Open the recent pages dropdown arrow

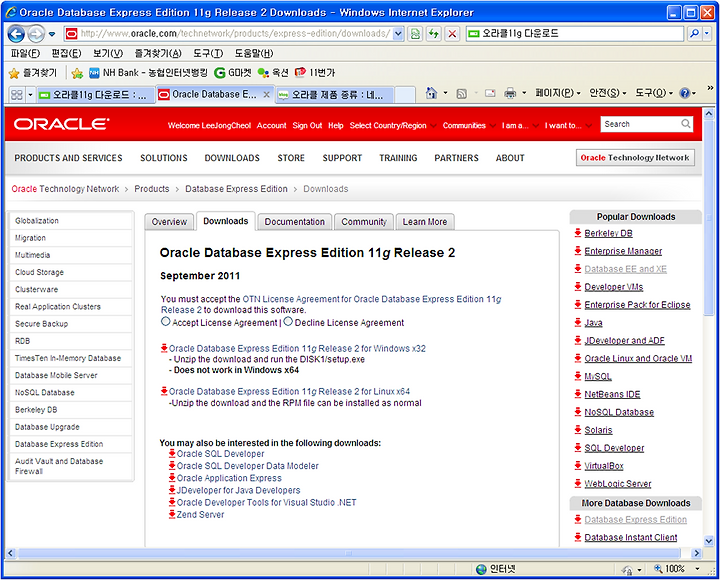tap(52, 34)
